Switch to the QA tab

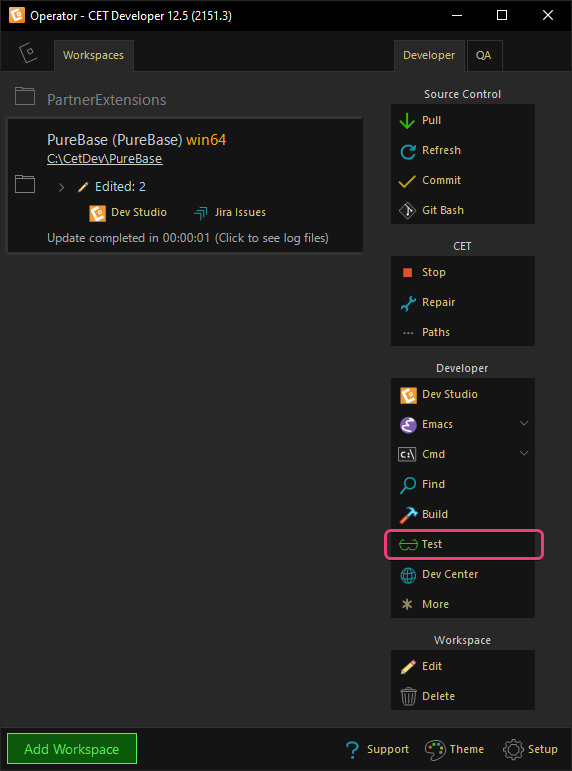(x=484, y=56)
